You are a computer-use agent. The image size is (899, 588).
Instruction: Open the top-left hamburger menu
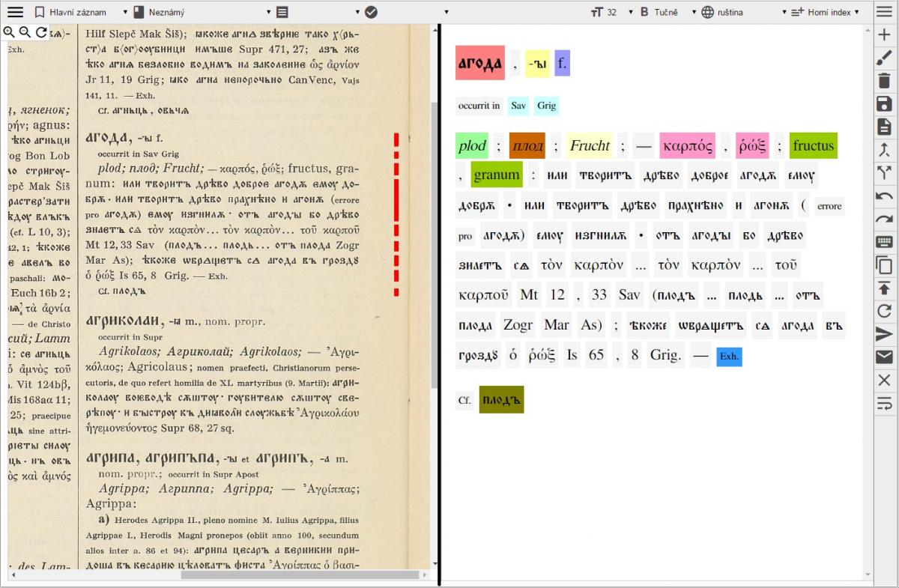pyautogui.click(x=15, y=12)
